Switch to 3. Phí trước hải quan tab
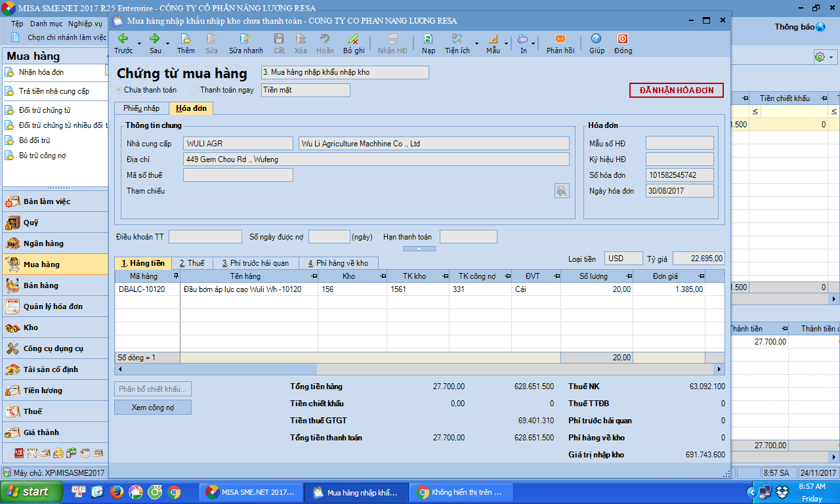840x504 pixels. click(x=255, y=263)
